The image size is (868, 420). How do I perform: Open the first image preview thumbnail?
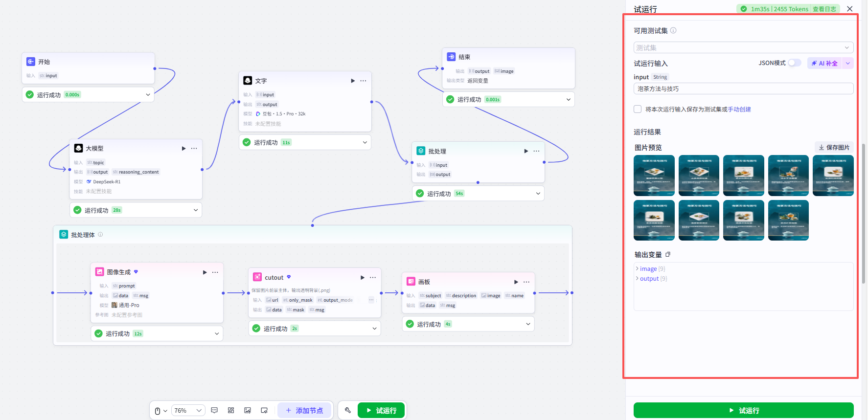point(654,176)
